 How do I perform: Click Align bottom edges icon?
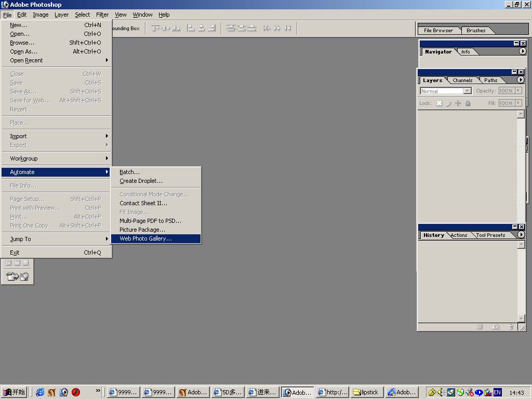click(176, 28)
